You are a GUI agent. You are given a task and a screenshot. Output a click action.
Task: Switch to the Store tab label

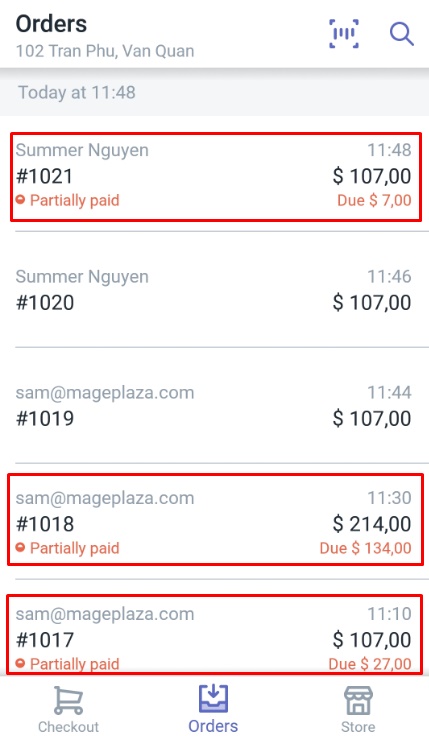[358, 726]
